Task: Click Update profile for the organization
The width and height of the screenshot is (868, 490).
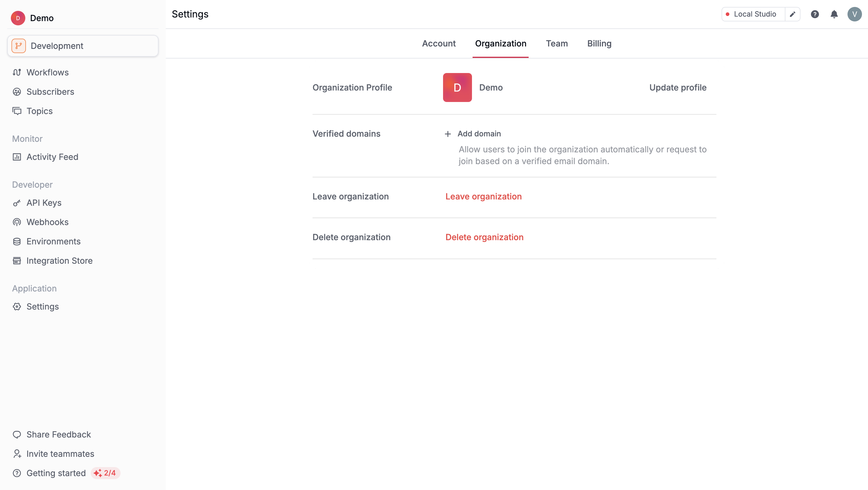Action: [678, 87]
